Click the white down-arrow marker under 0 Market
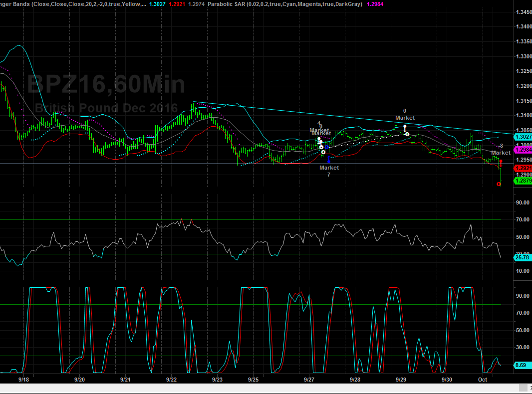The height and width of the screenshot is (394, 532). point(405,128)
